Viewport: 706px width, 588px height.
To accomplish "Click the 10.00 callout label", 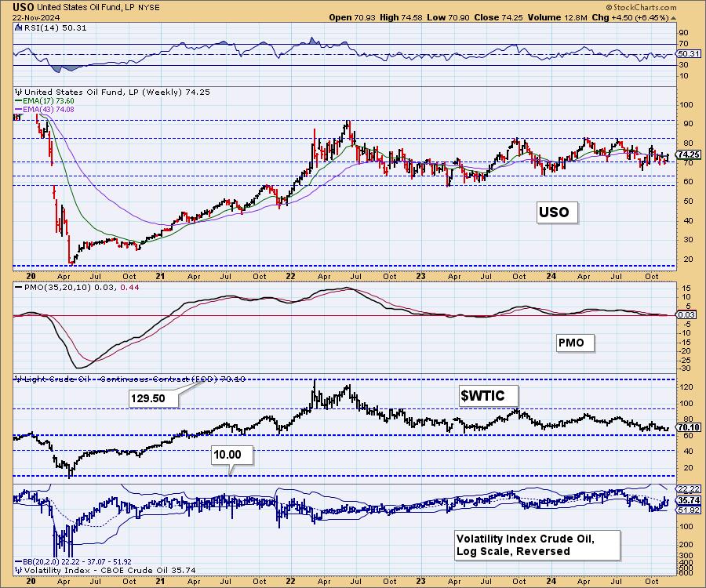I will [232, 455].
